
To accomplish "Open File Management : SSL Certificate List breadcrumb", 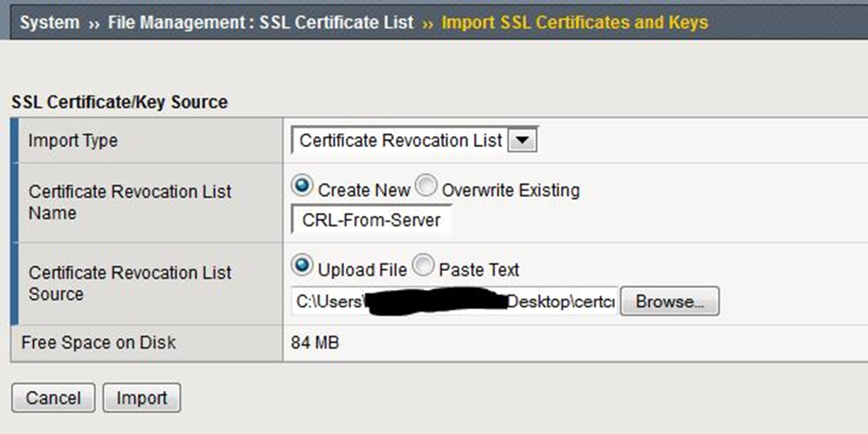I will [x=260, y=22].
